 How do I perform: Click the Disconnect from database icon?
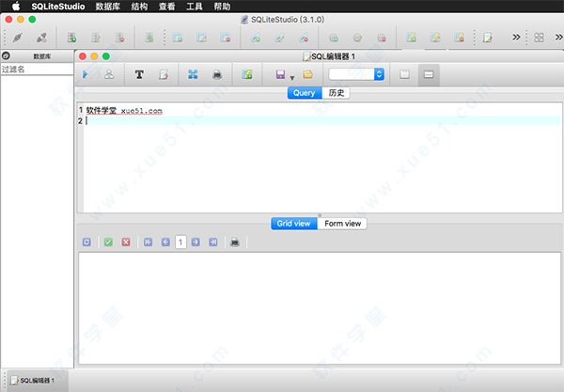pyautogui.click(x=41, y=38)
